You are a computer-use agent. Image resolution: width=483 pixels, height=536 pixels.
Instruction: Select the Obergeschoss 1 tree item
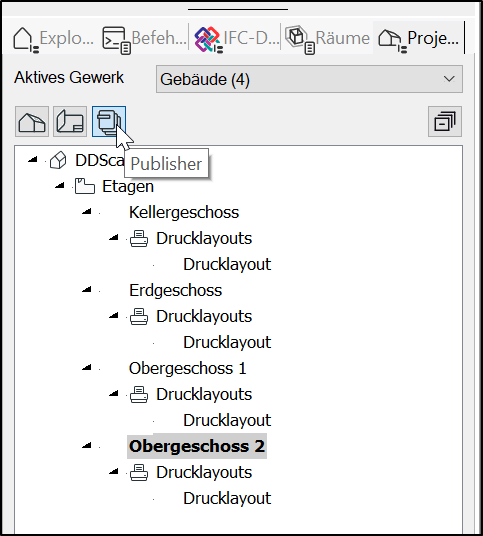point(188,368)
